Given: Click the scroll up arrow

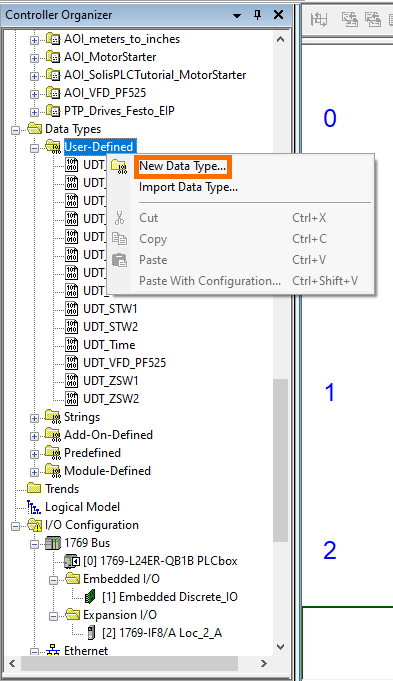Looking at the screenshot, I should coord(281,40).
